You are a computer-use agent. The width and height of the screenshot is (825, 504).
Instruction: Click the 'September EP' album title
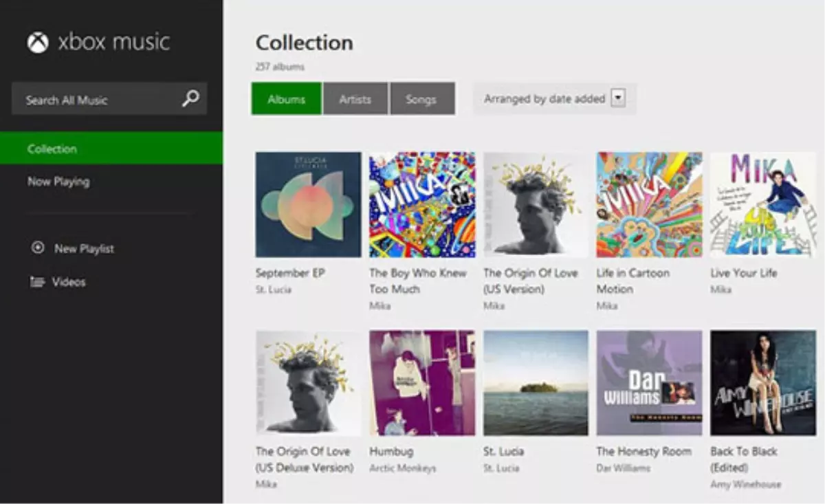(x=290, y=273)
